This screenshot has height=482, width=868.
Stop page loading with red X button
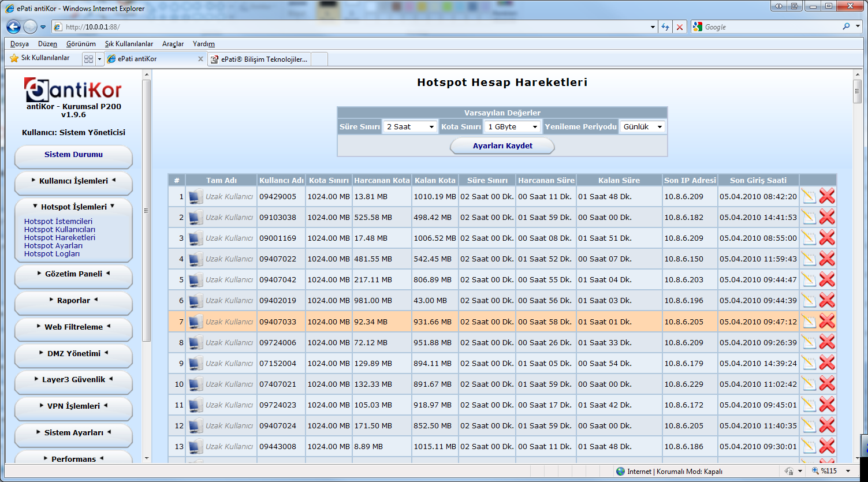click(x=680, y=27)
